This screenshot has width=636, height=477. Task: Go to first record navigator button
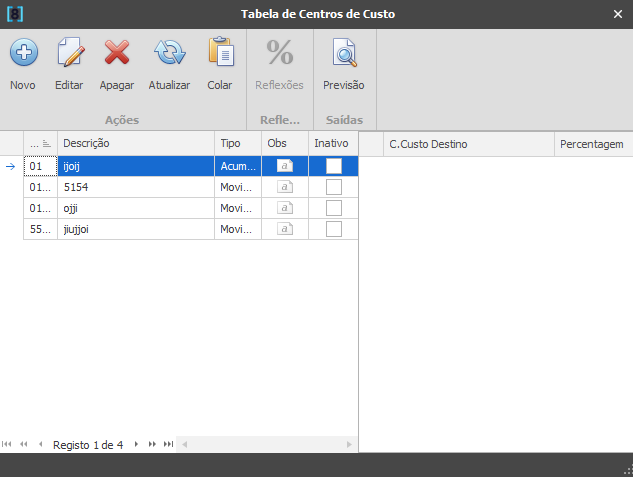(x=6, y=444)
